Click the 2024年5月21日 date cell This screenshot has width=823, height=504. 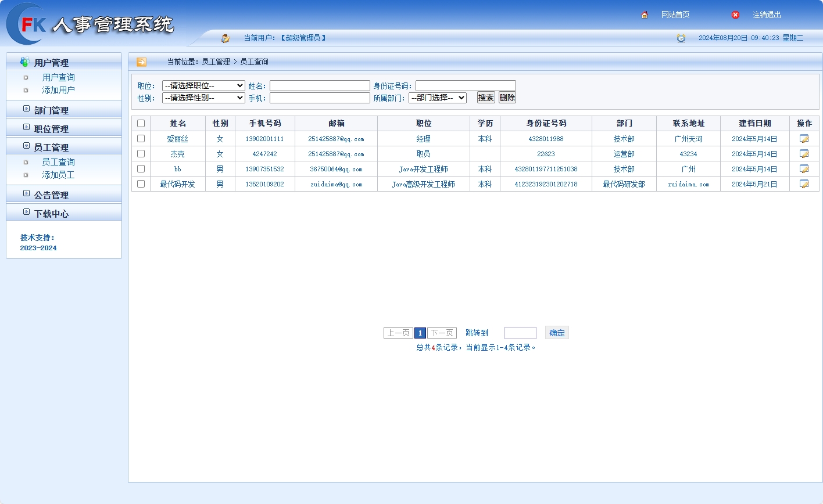(754, 184)
